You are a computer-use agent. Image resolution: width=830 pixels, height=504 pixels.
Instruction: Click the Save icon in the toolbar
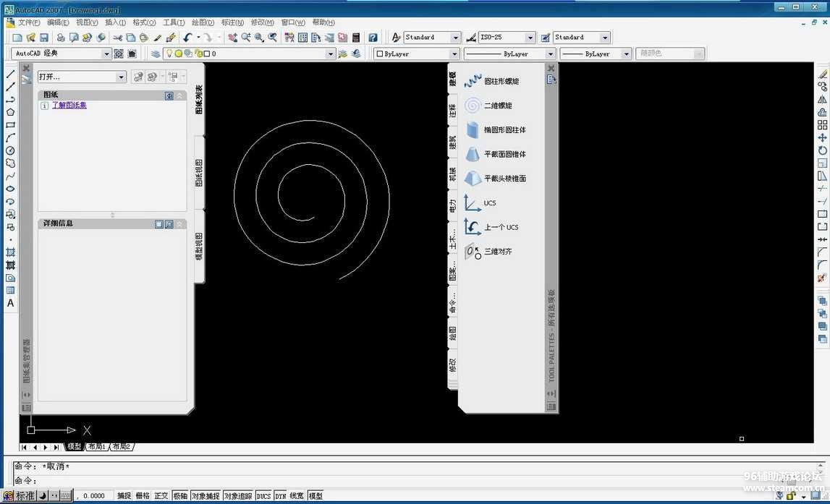44,38
